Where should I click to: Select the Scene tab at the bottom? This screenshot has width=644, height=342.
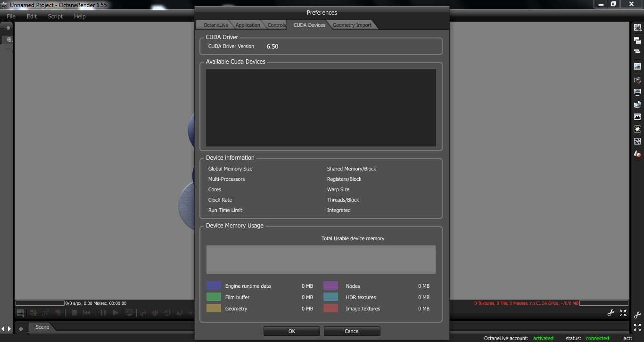[42, 327]
